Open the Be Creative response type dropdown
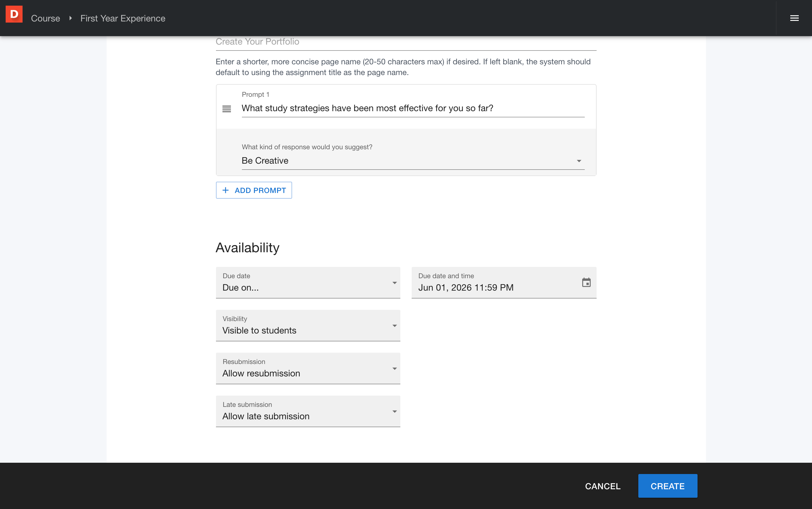Viewport: 812px width, 509px height. coord(413,161)
